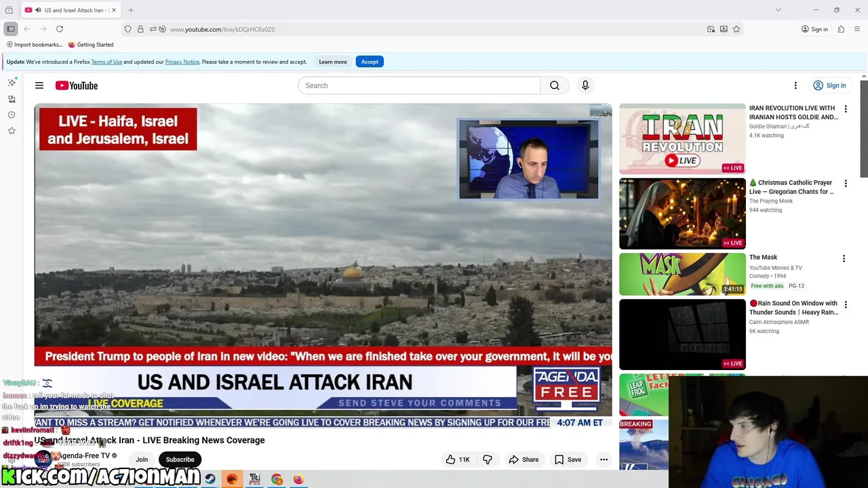Open site permissions icon in address bar
This screenshot has width=868, height=488.
[153, 29]
